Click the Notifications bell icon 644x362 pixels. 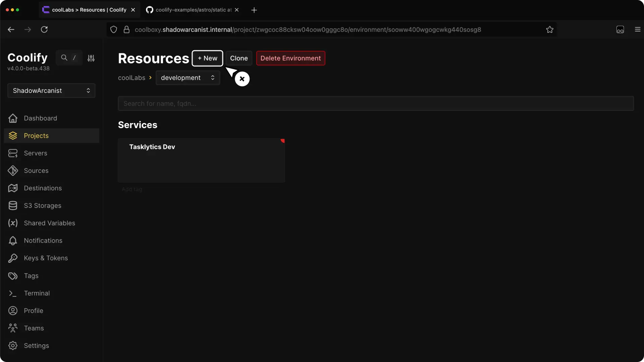point(13,241)
